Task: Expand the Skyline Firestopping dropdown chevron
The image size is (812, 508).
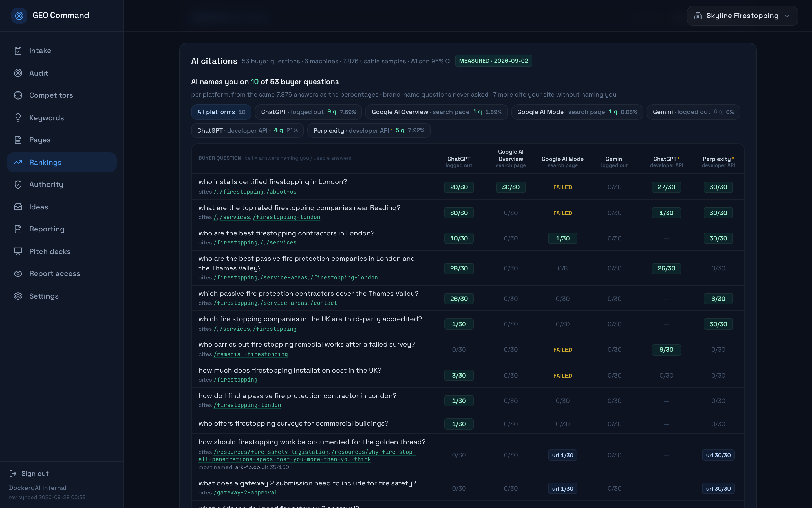Action: (x=787, y=16)
